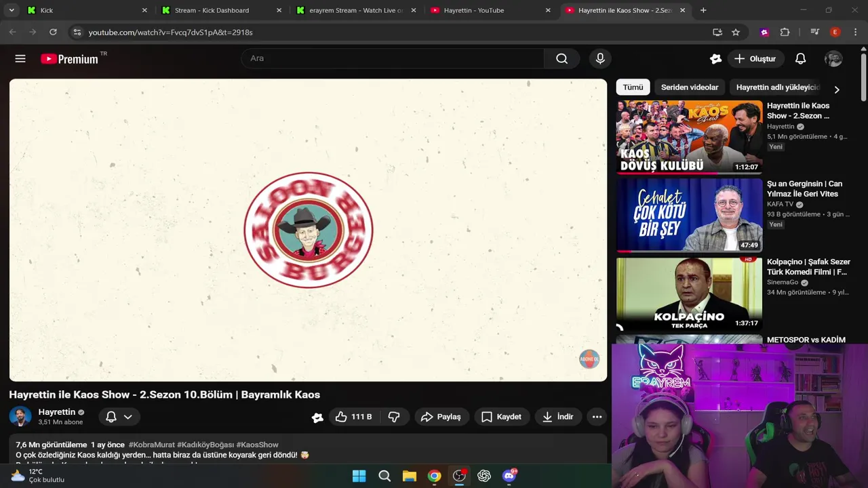The width and height of the screenshot is (868, 488).
Task: Open the YouTube hamburger guide menu
Action: coord(20,59)
